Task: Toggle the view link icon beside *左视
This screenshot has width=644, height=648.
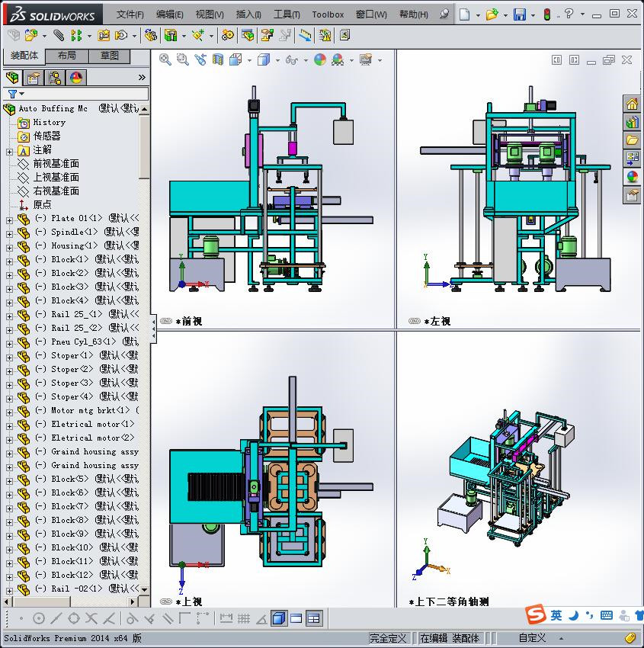Action: 415,321
